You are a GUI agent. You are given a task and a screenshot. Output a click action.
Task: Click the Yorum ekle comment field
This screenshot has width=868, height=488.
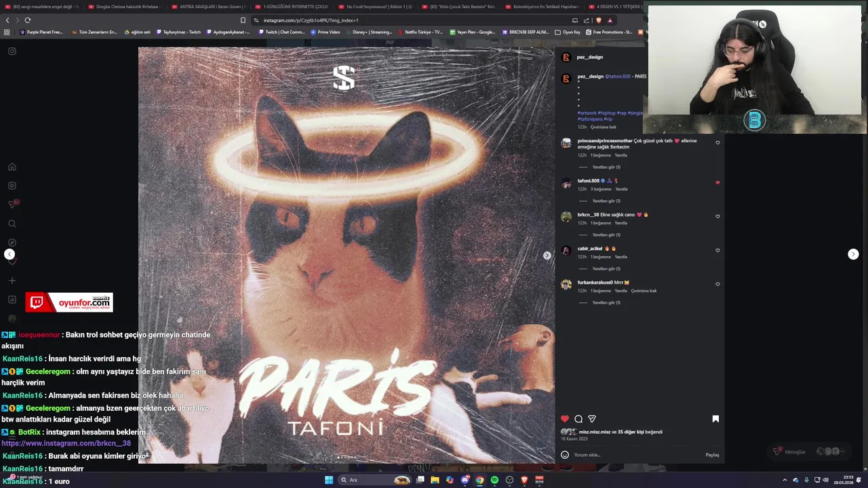pos(637,455)
